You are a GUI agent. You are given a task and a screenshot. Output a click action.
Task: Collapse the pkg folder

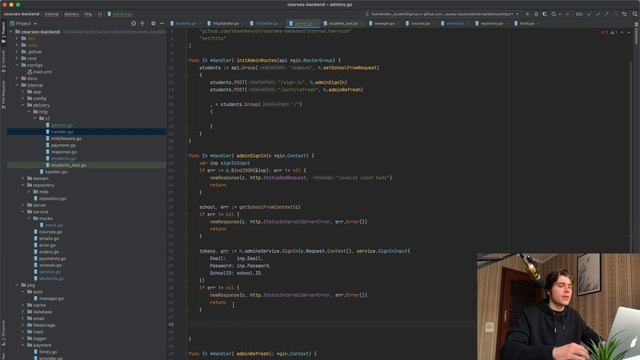click(17, 285)
